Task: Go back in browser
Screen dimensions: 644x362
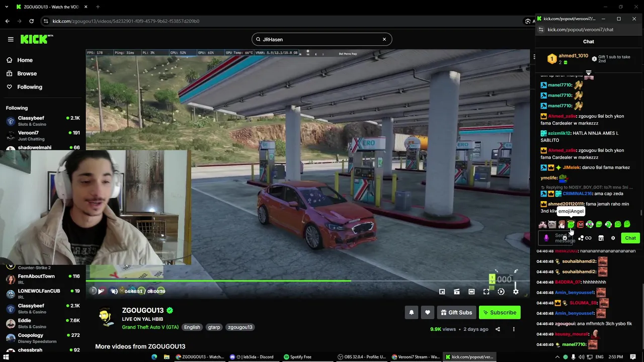Action: (x=7, y=21)
